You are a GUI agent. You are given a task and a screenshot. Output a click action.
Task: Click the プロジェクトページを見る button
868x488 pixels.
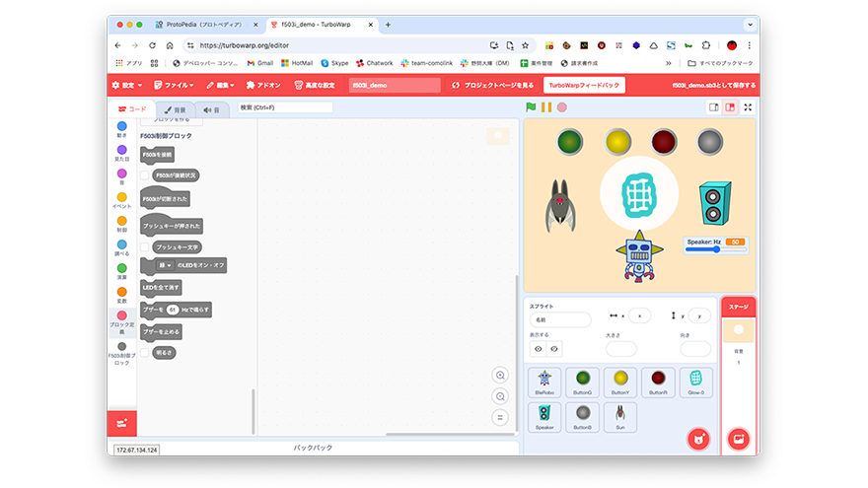pyautogui.click(x=492, y=85)
